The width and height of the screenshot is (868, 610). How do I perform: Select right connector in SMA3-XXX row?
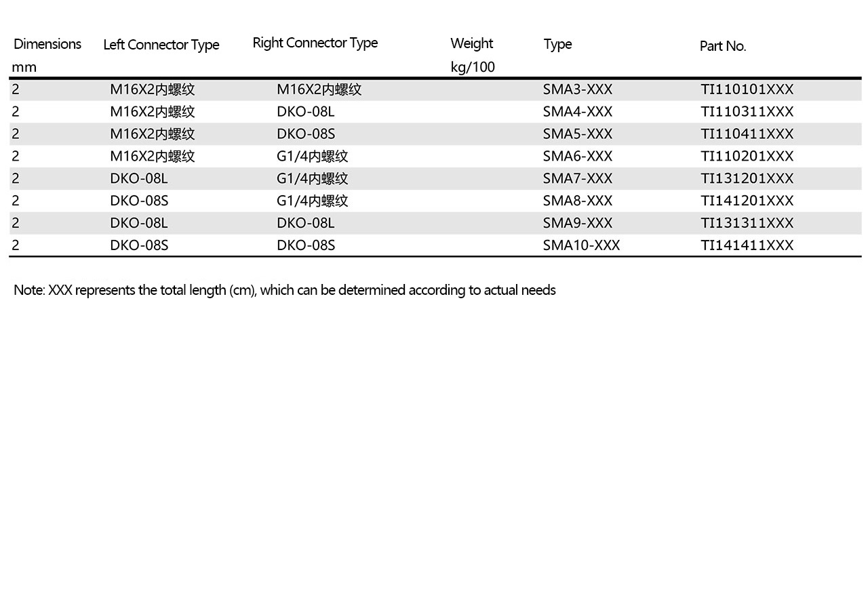coord(319,89)
